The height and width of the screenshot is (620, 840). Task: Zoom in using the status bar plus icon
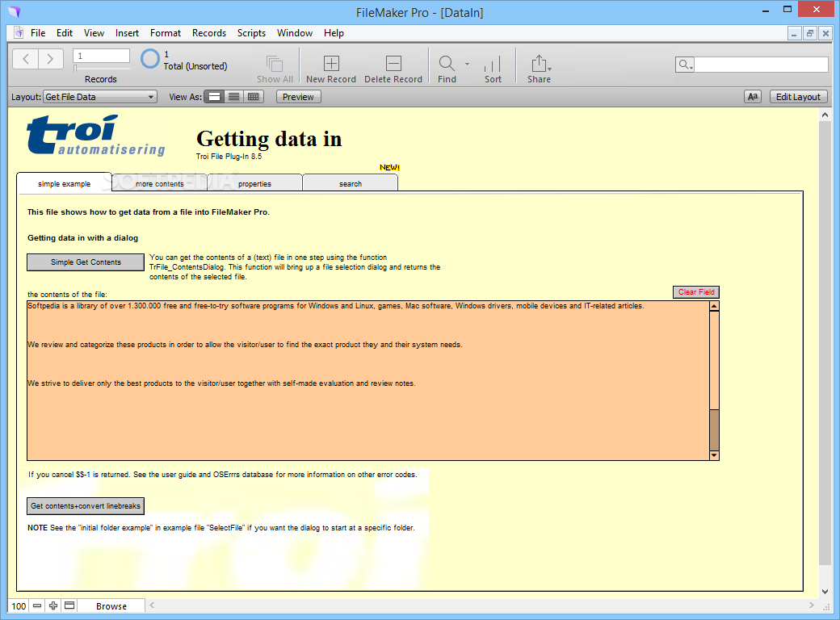(53, 605)
